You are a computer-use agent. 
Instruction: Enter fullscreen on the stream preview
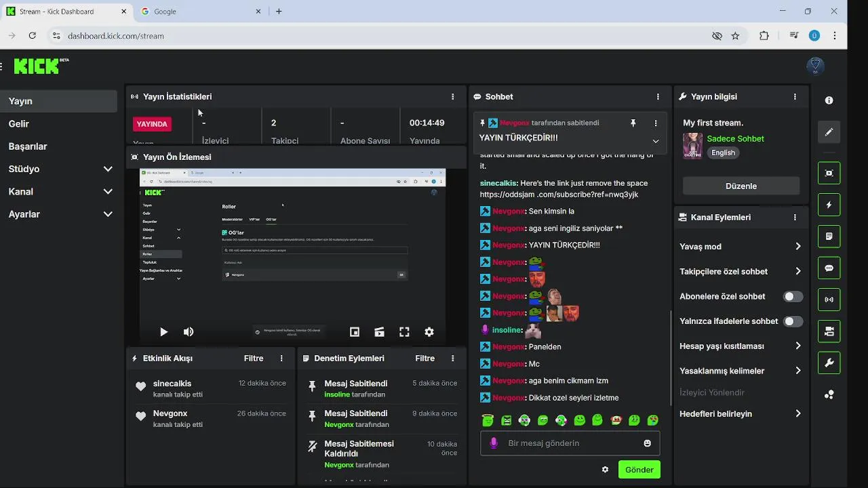pyautogui.click(x=404, y=332)
